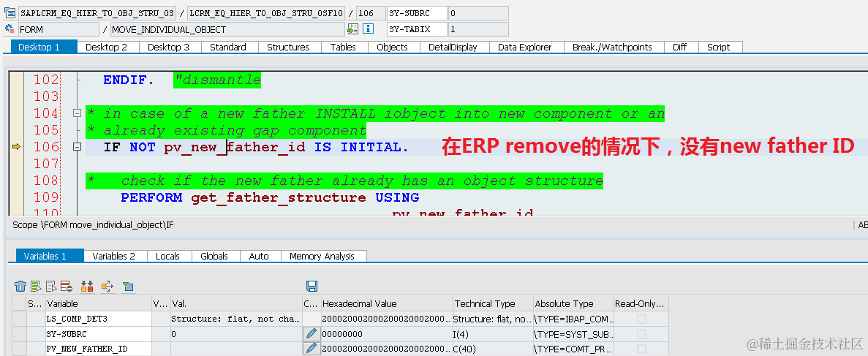
Task: Open the Diff tab
Action: 680,47
